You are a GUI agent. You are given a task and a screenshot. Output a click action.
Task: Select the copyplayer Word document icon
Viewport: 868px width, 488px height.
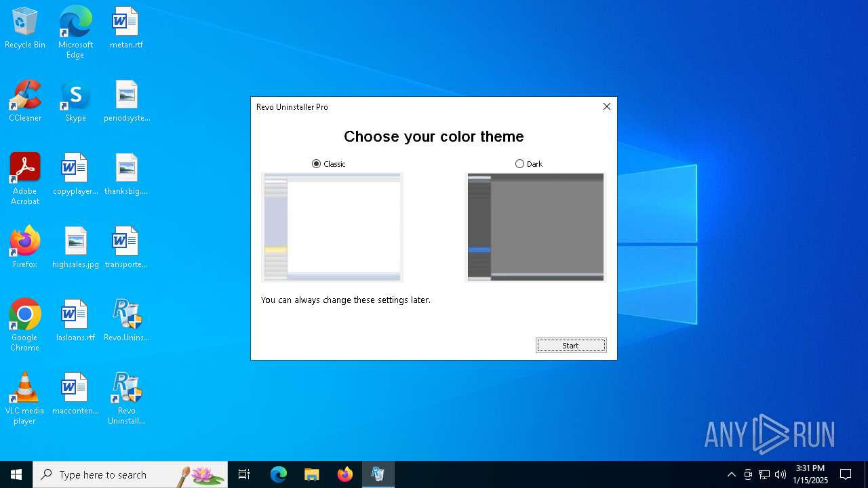(75, 175)
